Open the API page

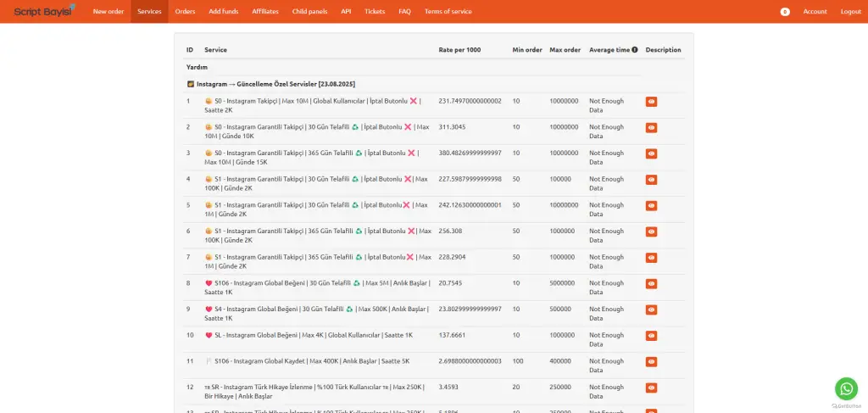coord(346,12)
